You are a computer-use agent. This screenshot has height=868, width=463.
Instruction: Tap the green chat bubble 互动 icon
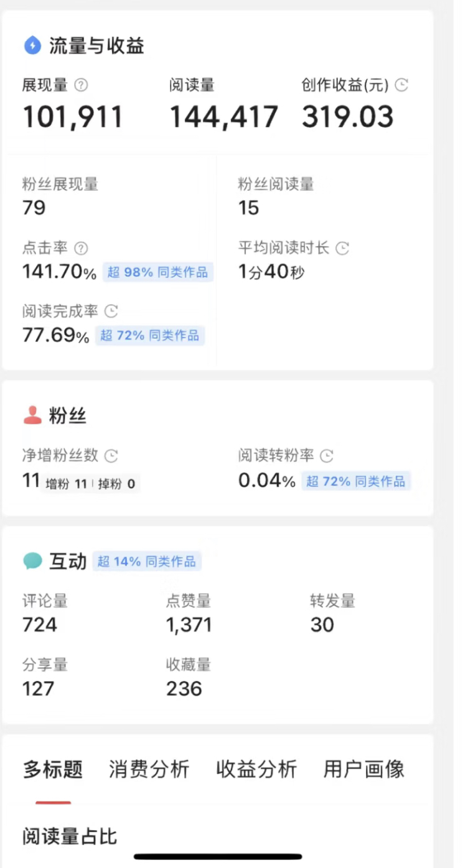point(32,561)
